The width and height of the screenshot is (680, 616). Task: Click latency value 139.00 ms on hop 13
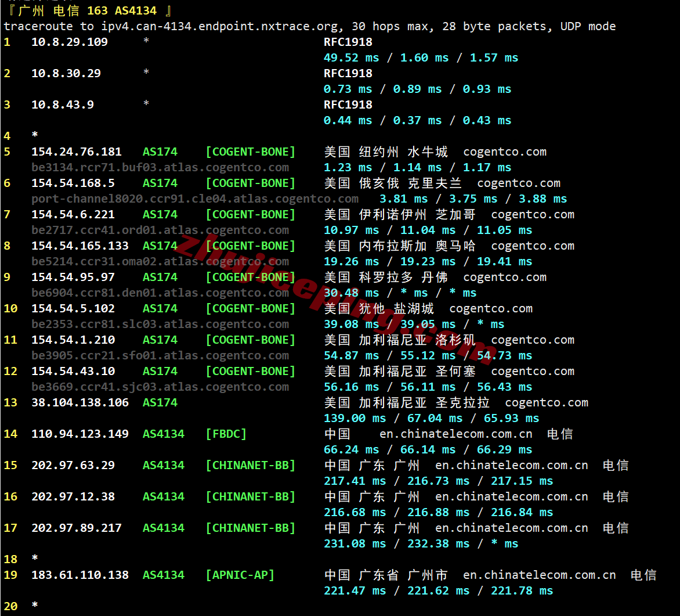[x=355, y=419]
